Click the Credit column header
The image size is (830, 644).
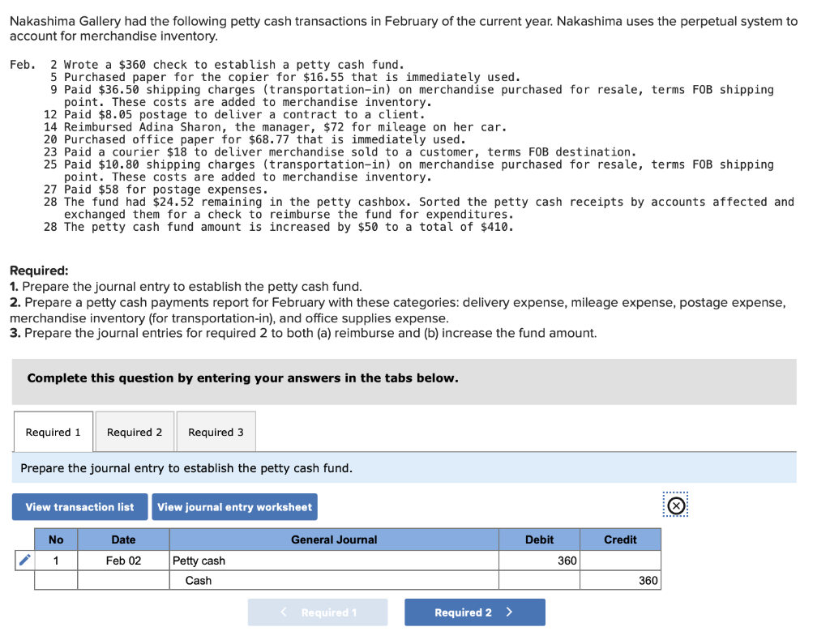(620, 540)
